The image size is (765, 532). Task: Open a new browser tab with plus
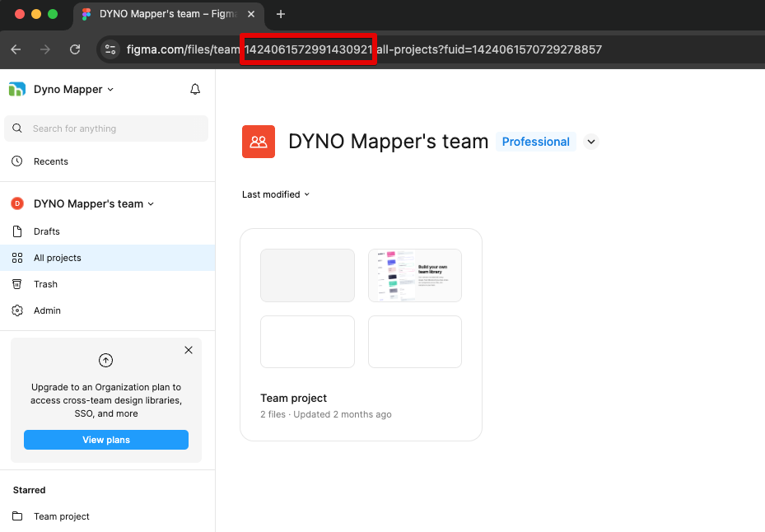coord(281,14)
